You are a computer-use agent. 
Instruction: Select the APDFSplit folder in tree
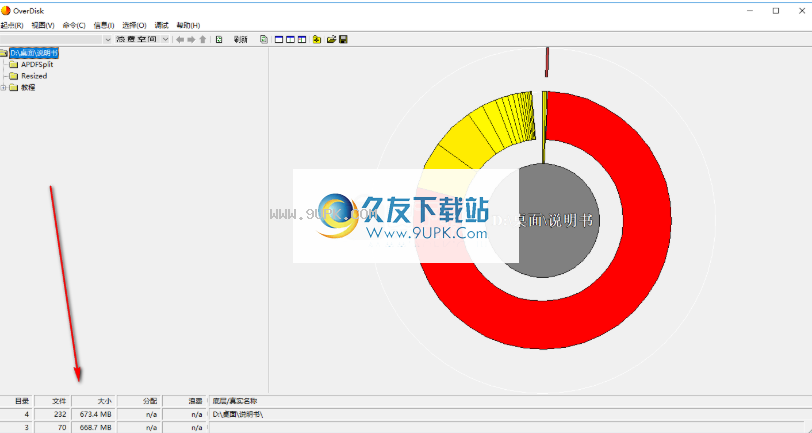tap(37, 65)
